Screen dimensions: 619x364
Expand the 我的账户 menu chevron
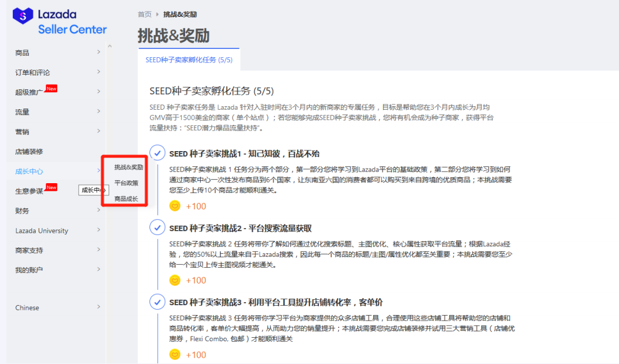pos(99,269)
